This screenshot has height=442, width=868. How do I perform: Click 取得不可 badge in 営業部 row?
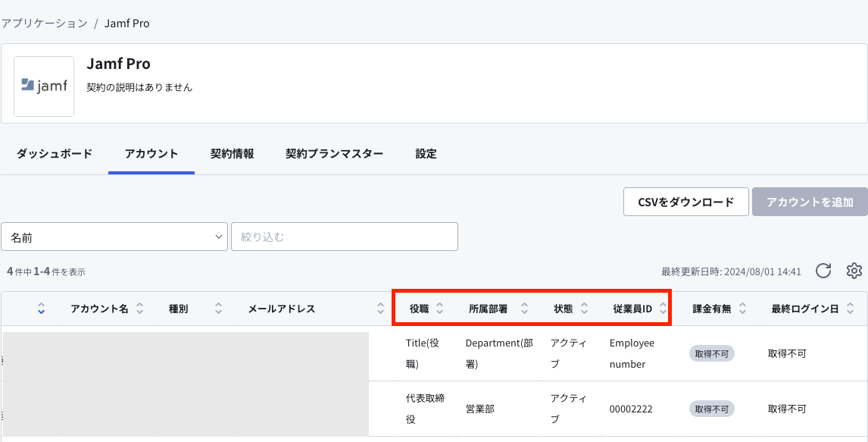[x=712, y=409]
